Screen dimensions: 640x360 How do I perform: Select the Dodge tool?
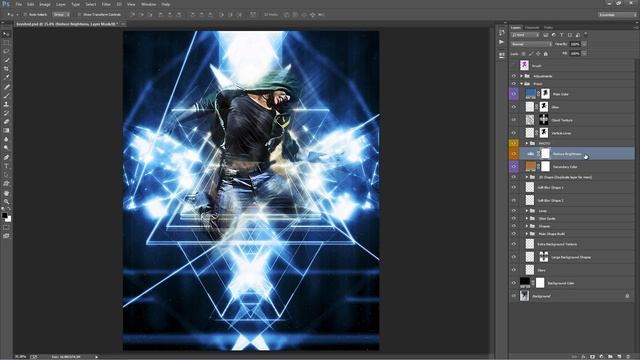click(6, 148)
